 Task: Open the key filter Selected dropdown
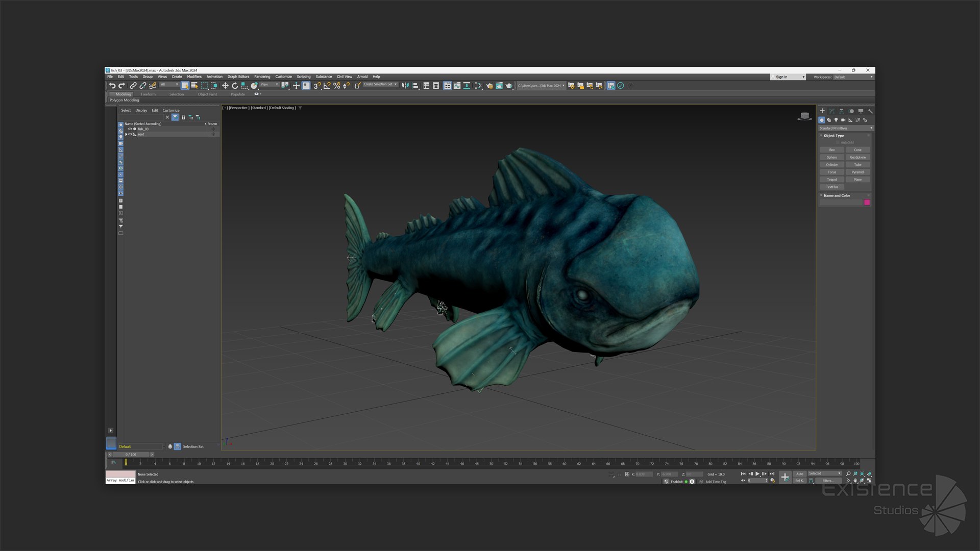(824, 473)
